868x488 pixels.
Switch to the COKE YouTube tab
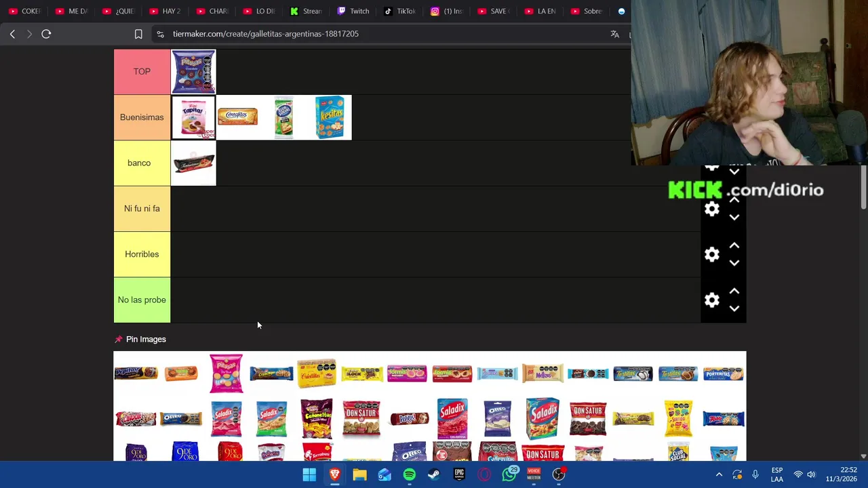(24, 11)
